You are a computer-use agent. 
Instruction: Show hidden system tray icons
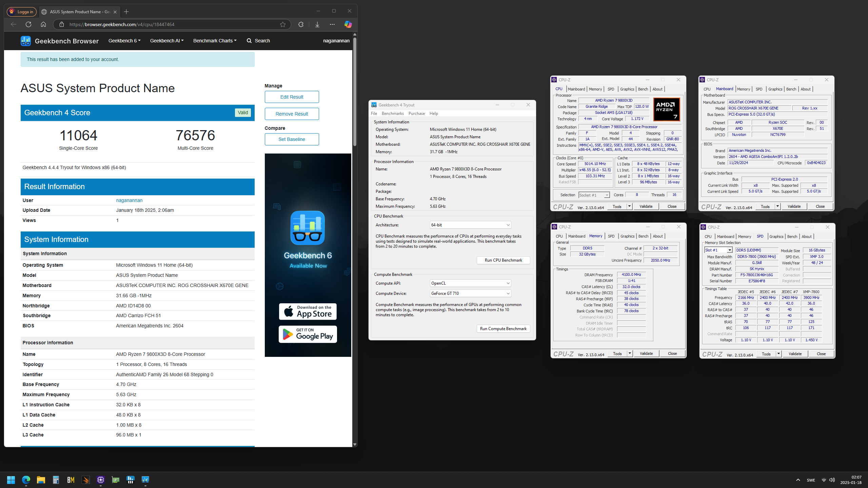pyautogui.click(x=798, y=480)
